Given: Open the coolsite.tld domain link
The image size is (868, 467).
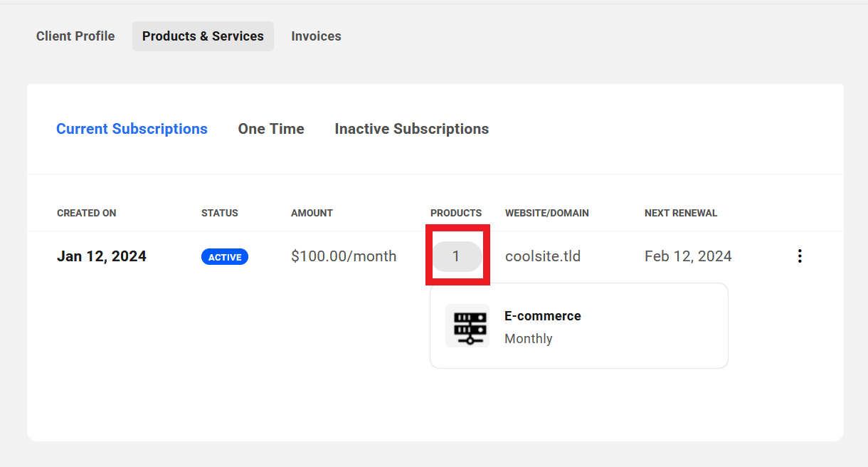Looking at the screenshot, I should (x=543, y=256).
